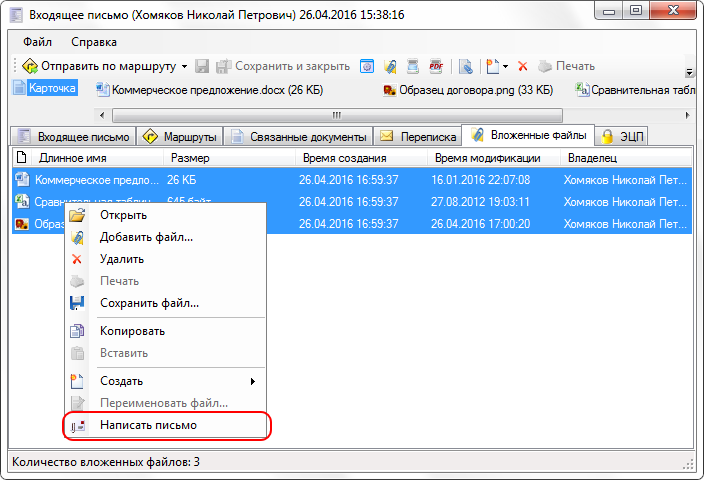Select the Карточка item in file strip
Viewport: 704px width, 480px height.
point(45,88)
